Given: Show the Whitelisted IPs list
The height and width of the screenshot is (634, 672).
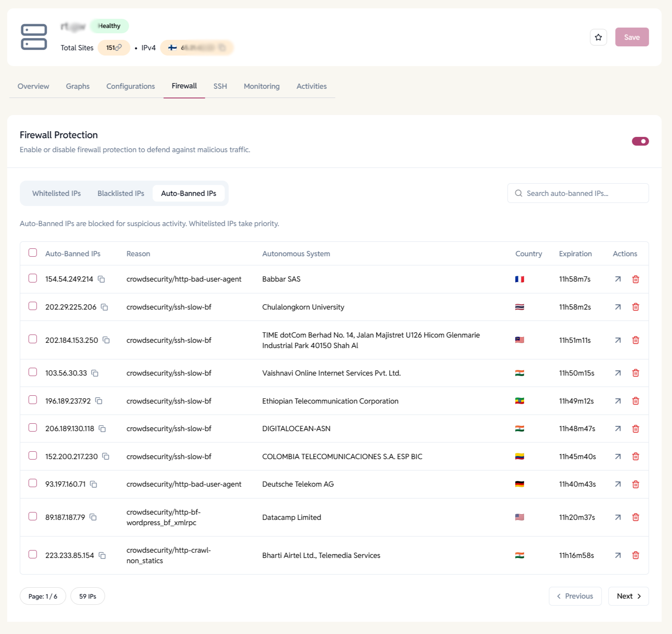Looking at the screenshot, I should coord(56,193).
